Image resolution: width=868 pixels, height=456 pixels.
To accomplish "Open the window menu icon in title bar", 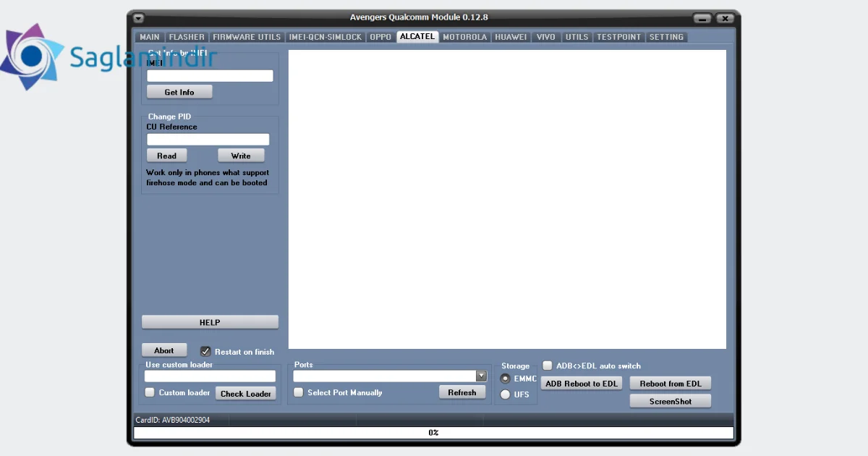I will pyautogui.click(x=138, y=18).
